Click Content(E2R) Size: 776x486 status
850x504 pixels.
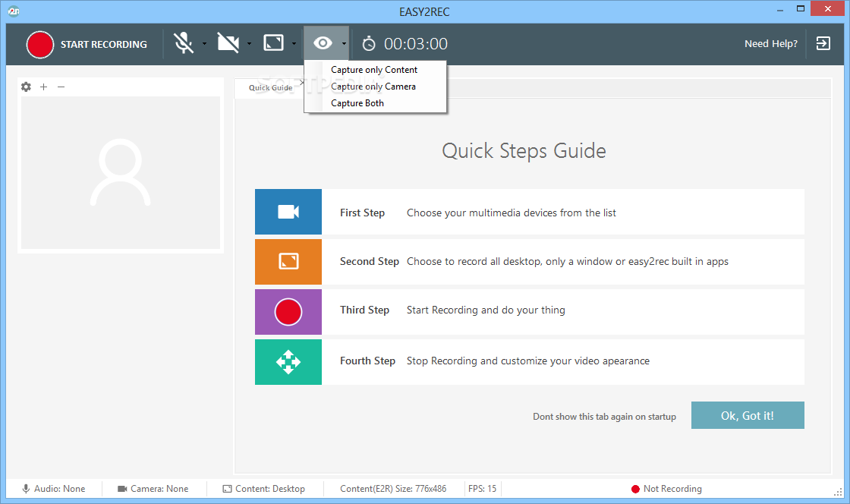(x=393, y=489)
